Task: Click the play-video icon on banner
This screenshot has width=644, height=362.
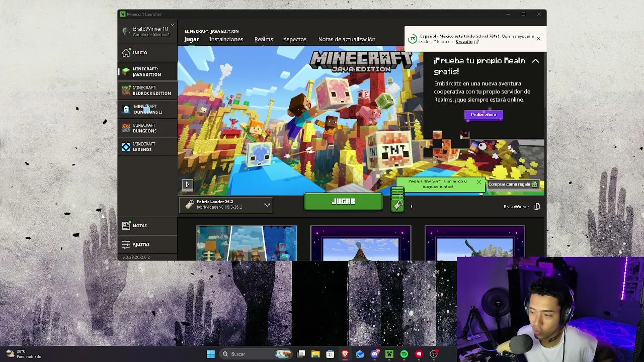Action: point(187,185)
